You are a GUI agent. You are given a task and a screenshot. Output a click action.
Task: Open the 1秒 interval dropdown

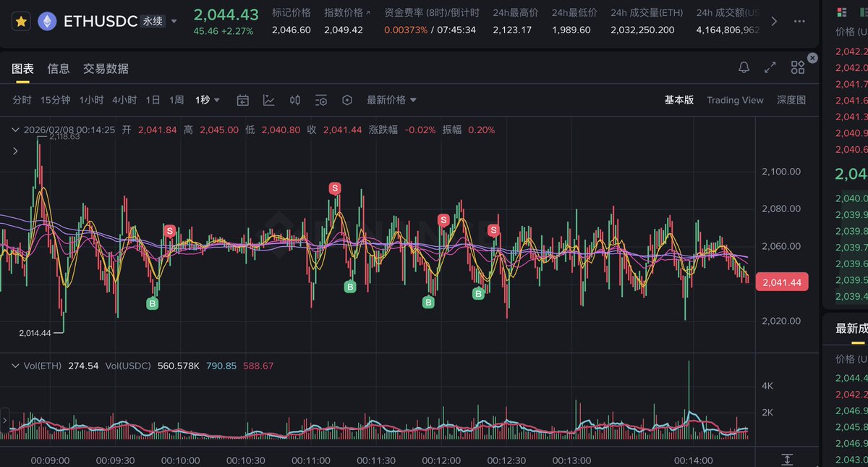(x=208, y=100)
